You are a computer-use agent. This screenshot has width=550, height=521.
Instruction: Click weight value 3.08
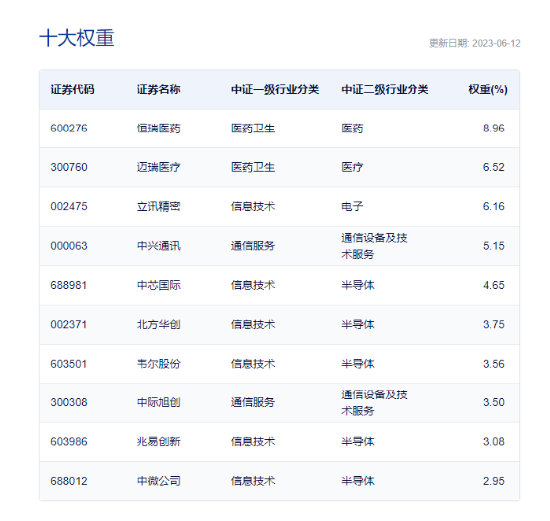(494, 442)
